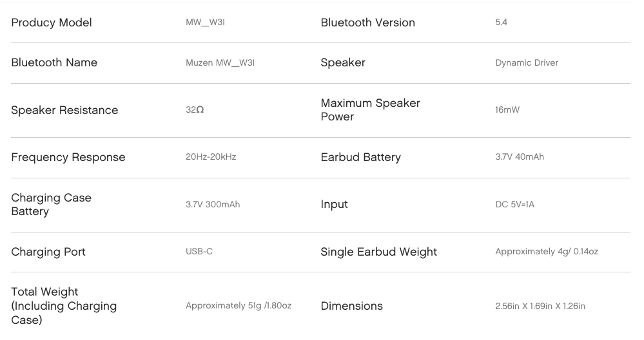Click the Frequency Response label

point(68,157)
